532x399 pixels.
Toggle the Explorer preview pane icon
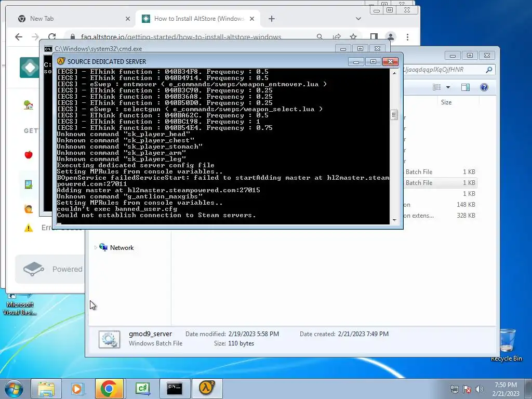(x=465, y=87)
